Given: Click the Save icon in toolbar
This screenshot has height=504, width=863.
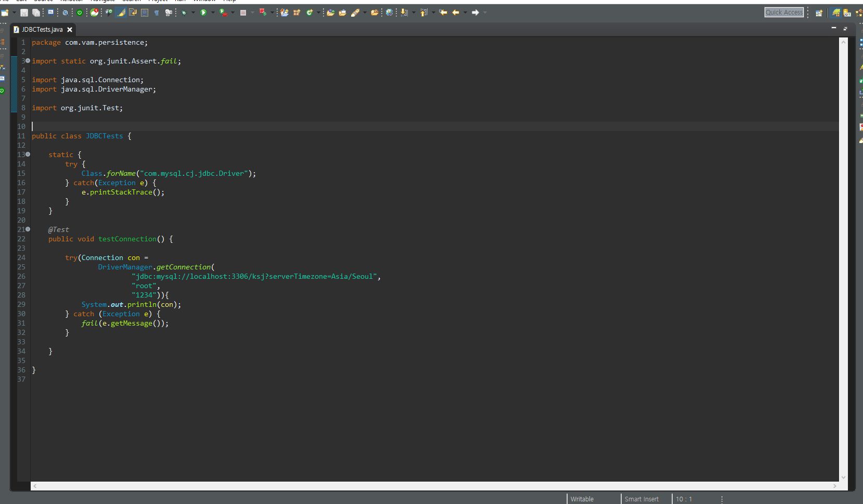Looking at the screenshot, I should 24,12.
